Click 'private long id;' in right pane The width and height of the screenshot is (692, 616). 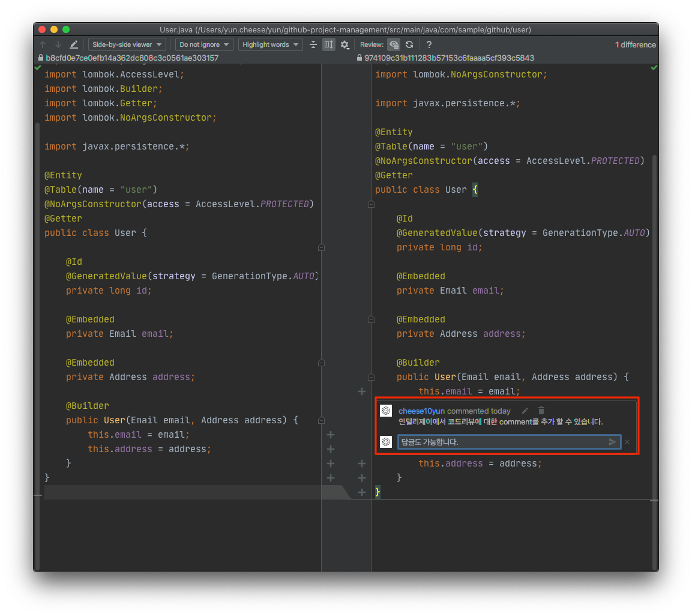point(439,247)
